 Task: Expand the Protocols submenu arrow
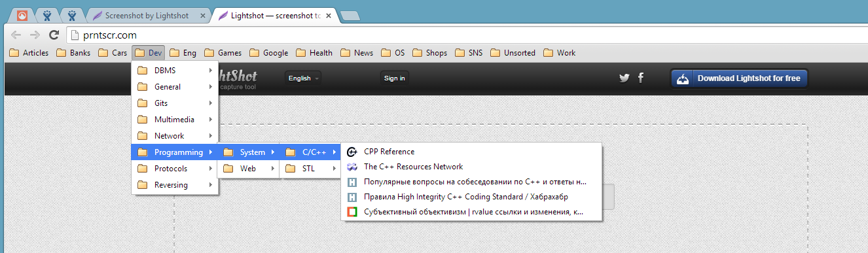[210, 168]
